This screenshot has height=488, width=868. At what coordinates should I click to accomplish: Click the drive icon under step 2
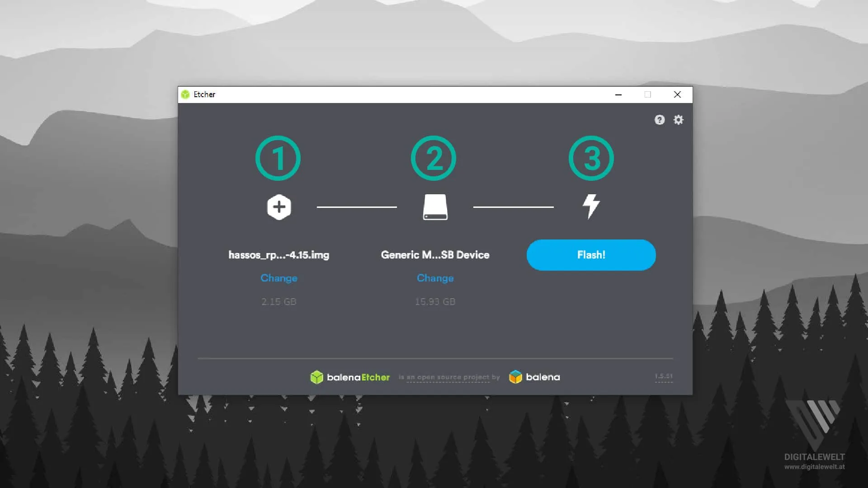(435, 207)
